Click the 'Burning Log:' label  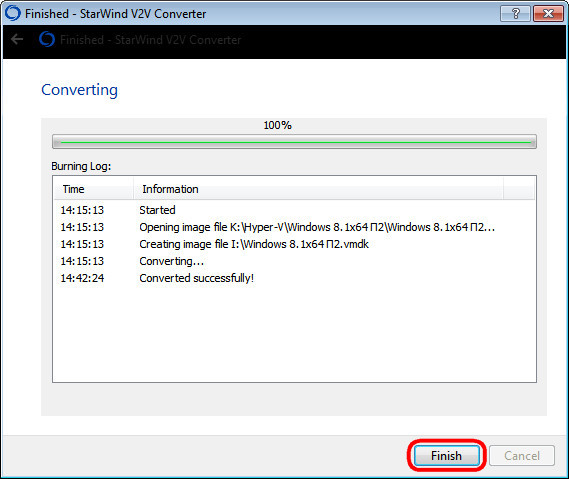click(81, 166)
